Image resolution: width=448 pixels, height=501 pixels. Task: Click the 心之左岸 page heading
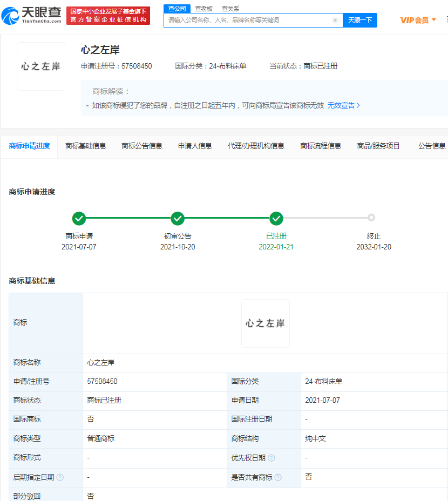[100, 50]
